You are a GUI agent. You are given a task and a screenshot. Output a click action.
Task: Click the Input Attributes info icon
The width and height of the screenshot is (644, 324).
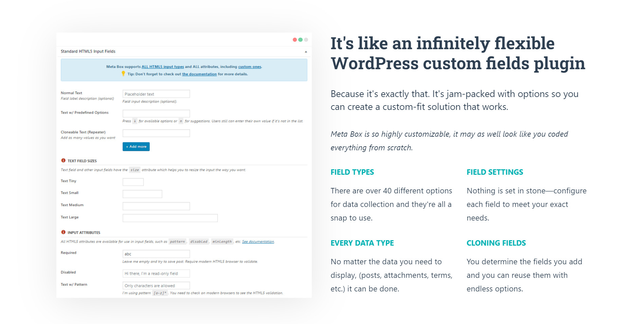click(63, 232)
